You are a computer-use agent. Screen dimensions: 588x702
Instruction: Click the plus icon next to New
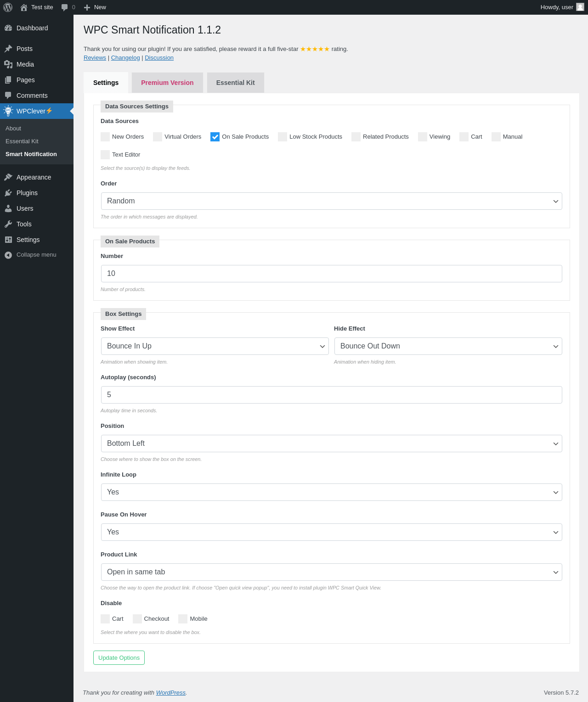tap(87, 7)
